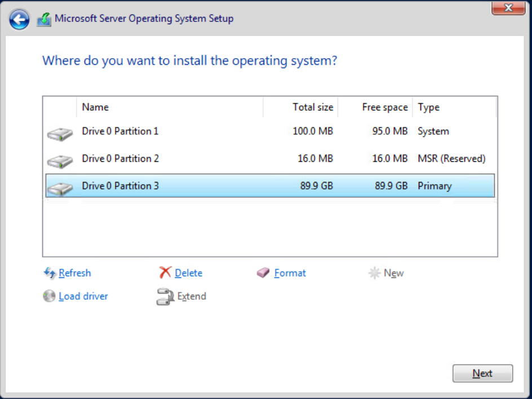Click the Refresh arrows icon
The width and height of the screenshot is (532, 399).
pos(50,273)
